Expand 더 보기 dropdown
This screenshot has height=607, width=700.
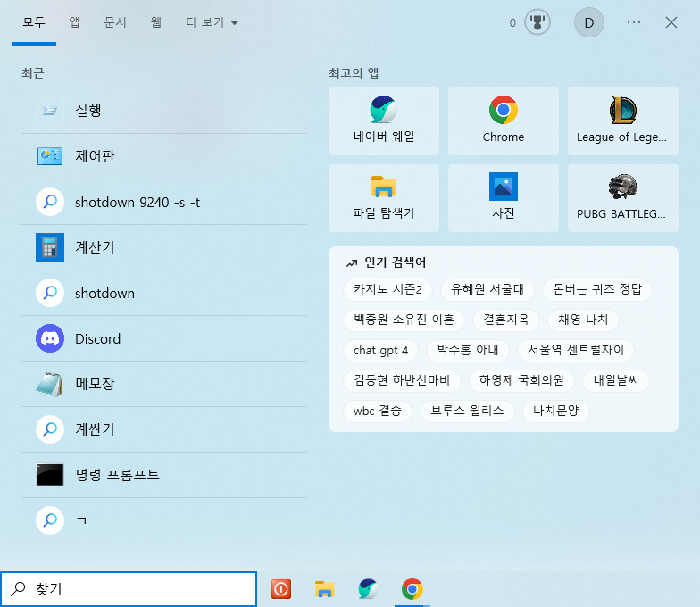coord(212,22)
